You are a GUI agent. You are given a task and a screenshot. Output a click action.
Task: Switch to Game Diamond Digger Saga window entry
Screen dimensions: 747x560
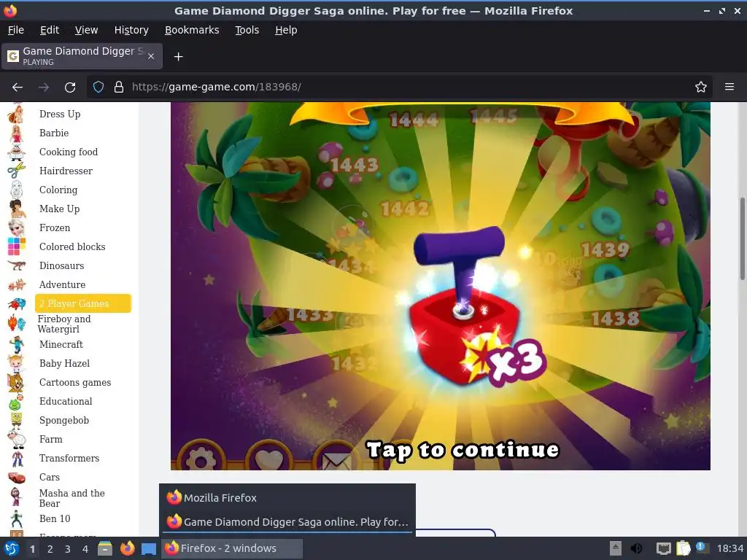[x=287, y=522]
